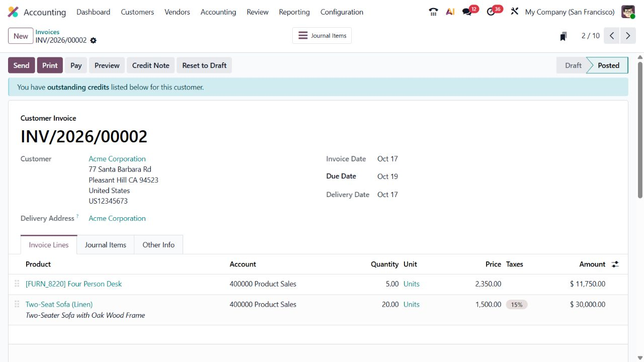The image size is (644, 362).
Task: Open the invoice Preview
Action: [x=107, y=65]
